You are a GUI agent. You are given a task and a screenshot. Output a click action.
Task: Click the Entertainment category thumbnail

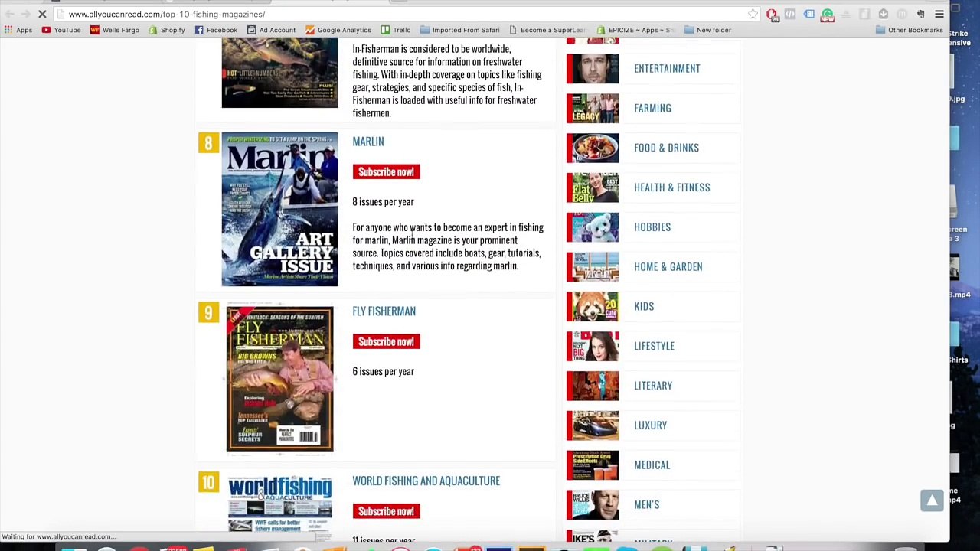tap(593, 69)
